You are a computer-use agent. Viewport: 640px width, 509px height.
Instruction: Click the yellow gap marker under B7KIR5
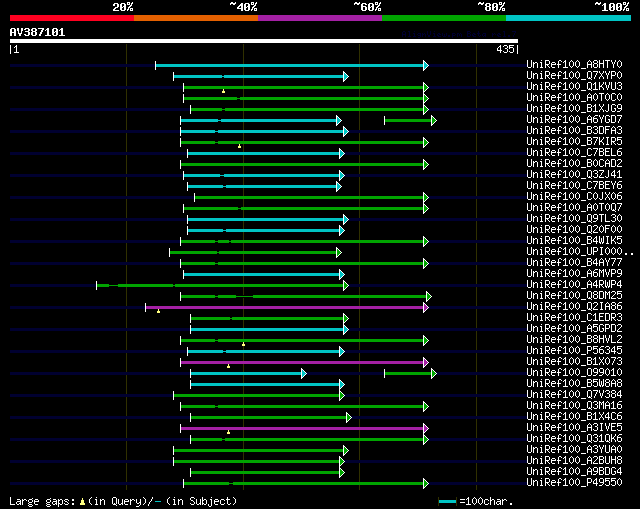[240, 146]
